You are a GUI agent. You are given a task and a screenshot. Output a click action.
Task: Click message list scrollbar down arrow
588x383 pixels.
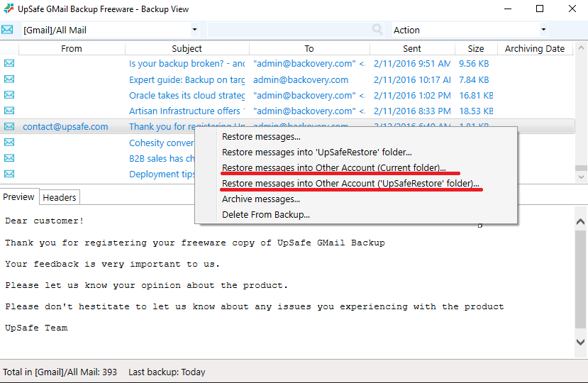coord(581,177)
